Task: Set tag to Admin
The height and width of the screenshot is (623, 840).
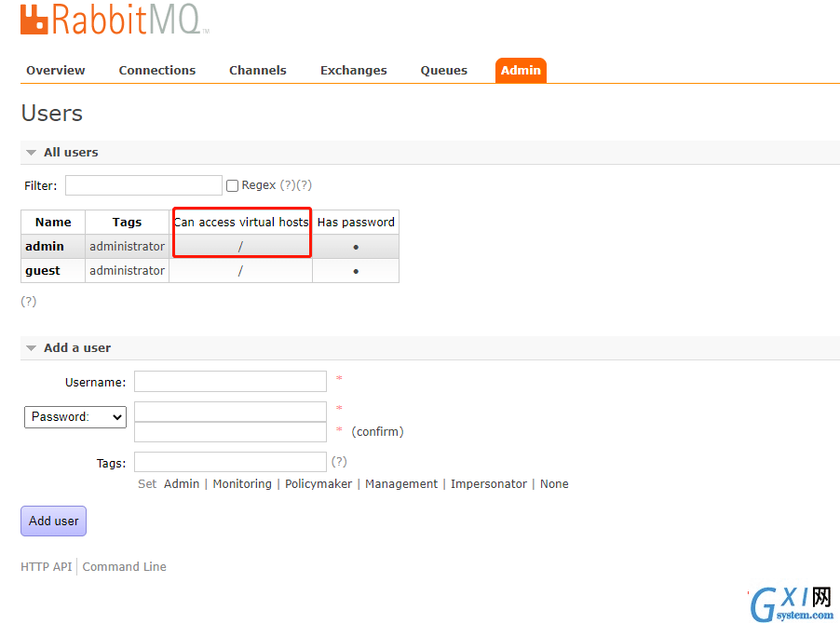Action: point(182,484)
